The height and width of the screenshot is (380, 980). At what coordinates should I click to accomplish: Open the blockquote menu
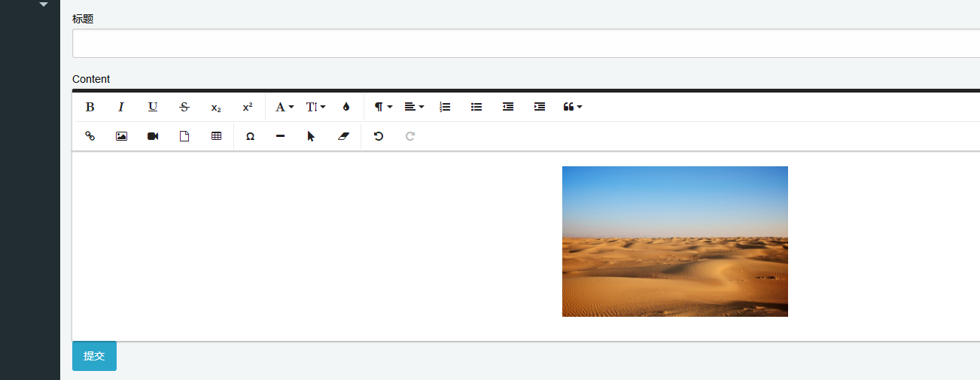pyautogui.click(x=572, y=107)
